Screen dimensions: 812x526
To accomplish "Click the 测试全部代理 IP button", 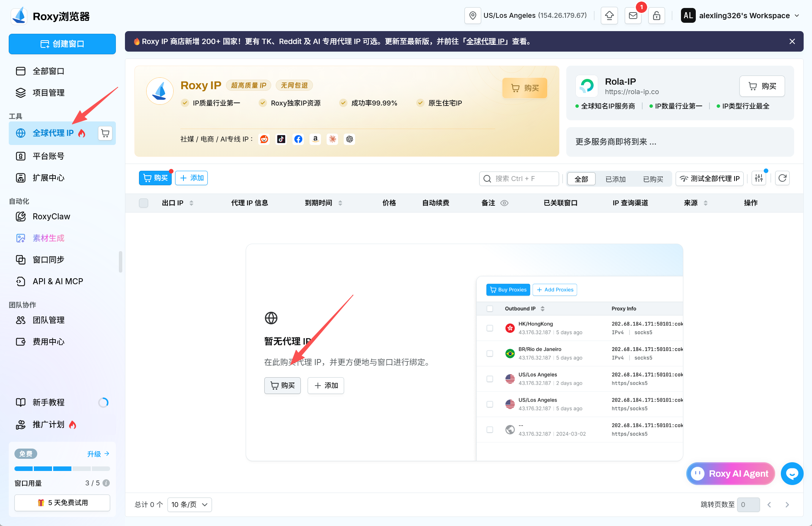I will pyautogui.click(x=710, y=179).
